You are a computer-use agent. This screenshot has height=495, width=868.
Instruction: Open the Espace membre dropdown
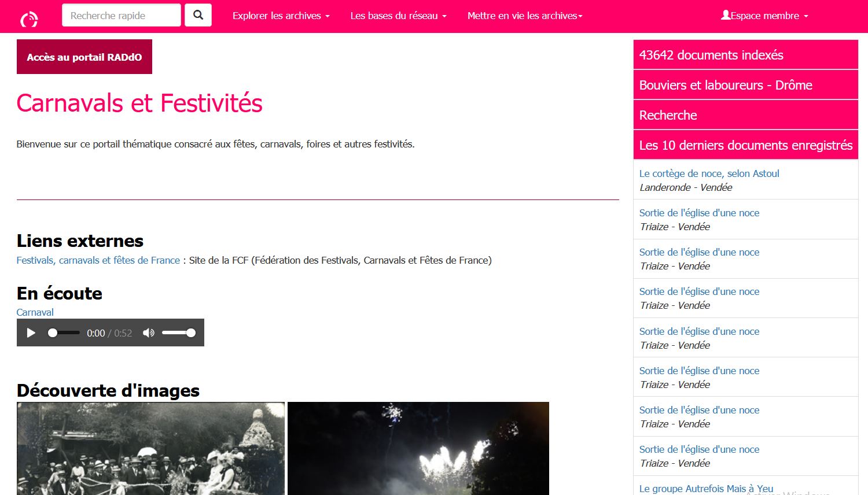click(x=764, y=16)
